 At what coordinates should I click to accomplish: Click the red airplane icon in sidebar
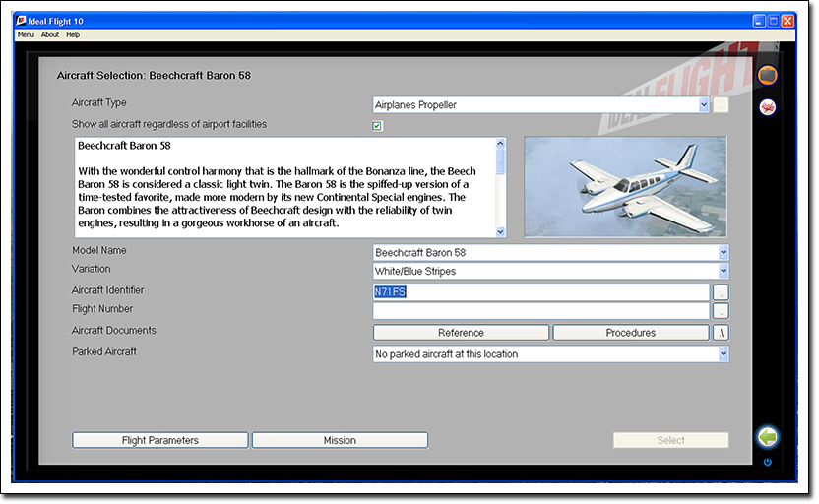(767, 107)
